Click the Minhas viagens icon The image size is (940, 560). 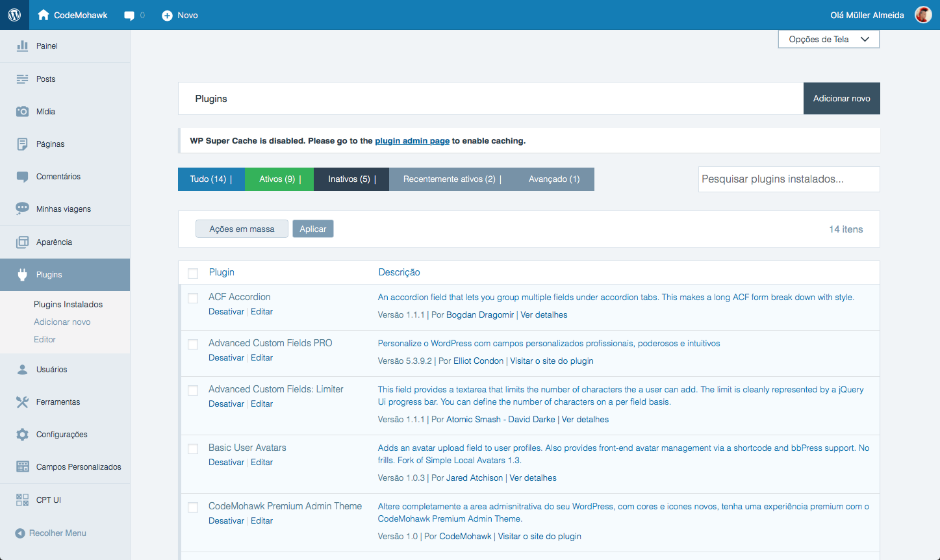click(22, 209)
